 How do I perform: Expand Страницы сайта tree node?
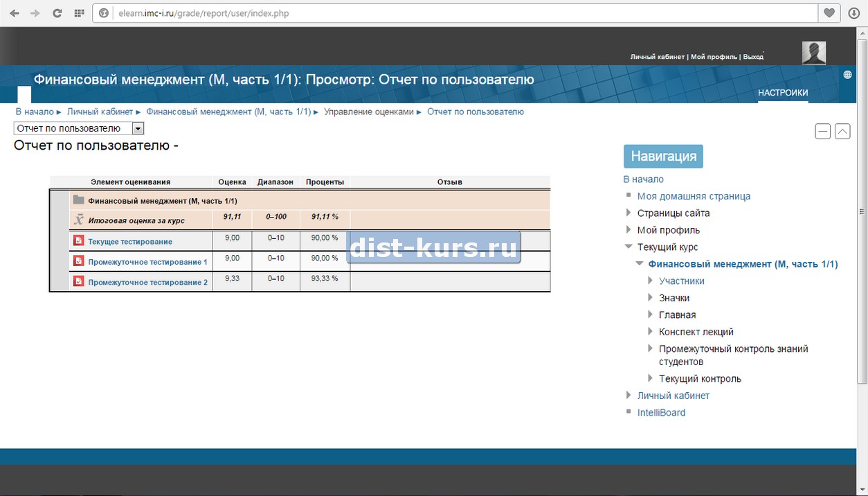tap(629, 213)
